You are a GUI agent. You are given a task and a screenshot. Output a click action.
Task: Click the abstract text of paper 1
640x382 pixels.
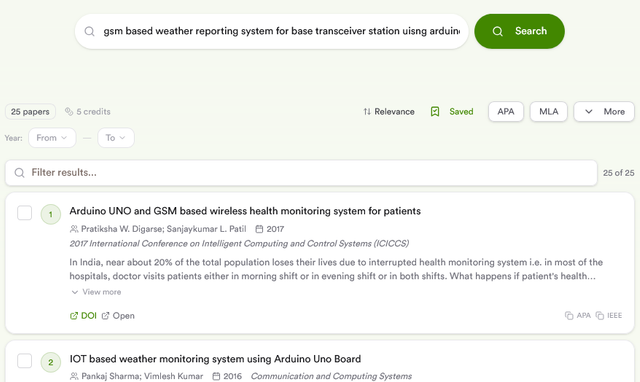click(336, 269)
